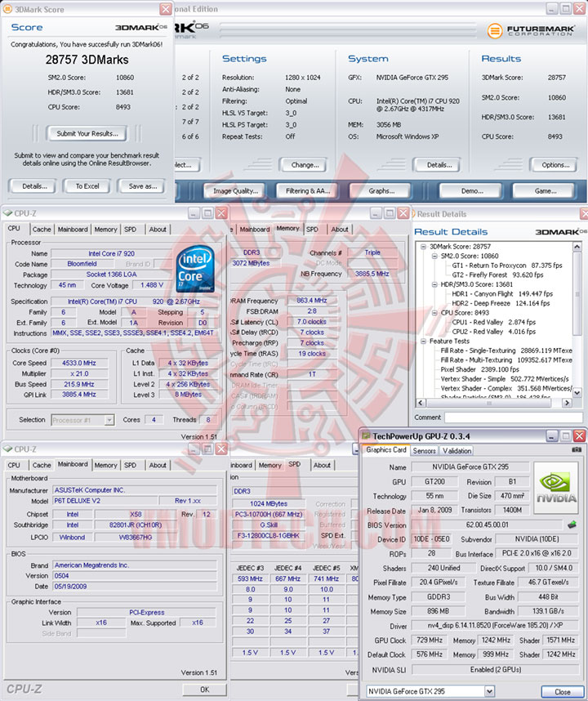The height and width of the screenshot is (701, 588).
Task: Collapse the HDR/SM3.0 Score: 13681 node
Action: [434, 284]
